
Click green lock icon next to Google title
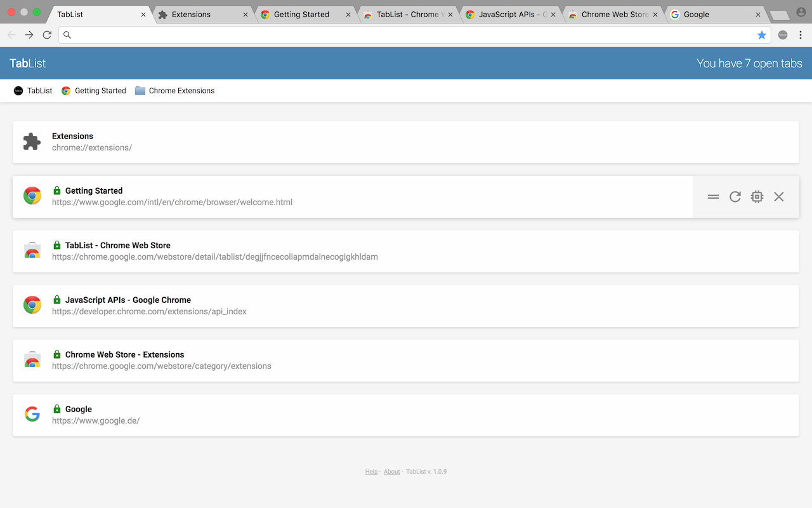click(57, 409)
